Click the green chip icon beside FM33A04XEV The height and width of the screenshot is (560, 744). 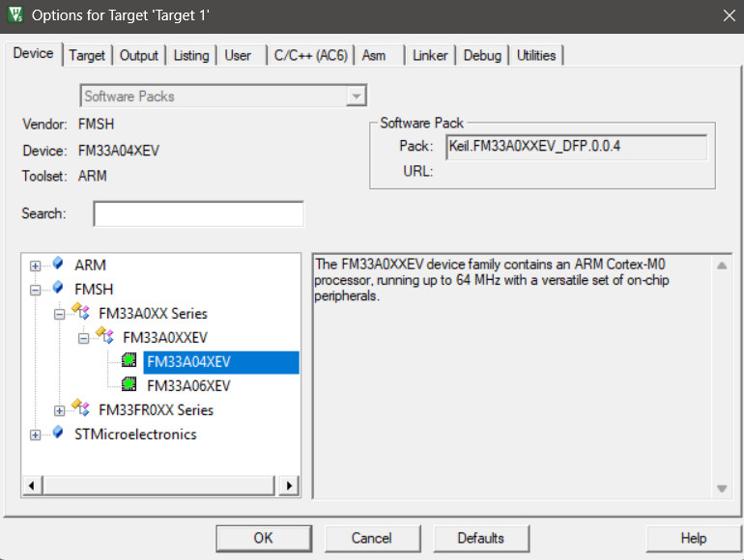[x=129, y=362]
